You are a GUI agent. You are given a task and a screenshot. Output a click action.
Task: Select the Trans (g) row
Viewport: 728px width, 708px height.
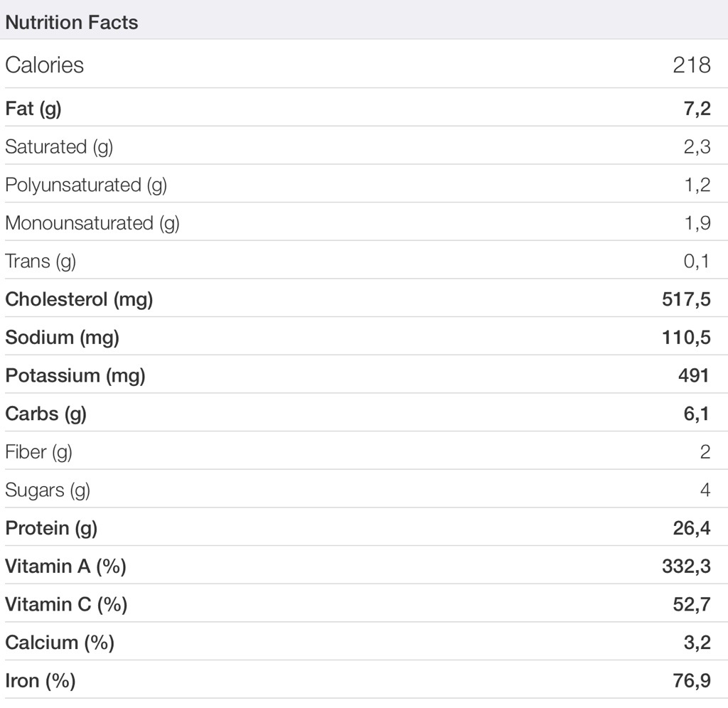click(41, 262)
